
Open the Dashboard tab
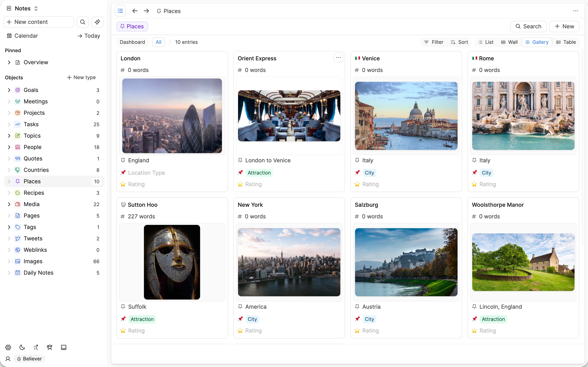click(x=133, y=42)
